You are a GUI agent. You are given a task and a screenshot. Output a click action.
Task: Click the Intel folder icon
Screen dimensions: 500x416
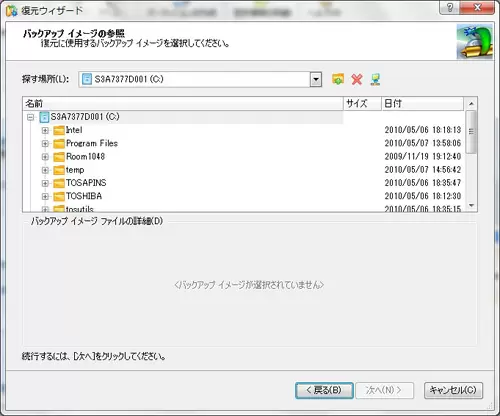point(59,130)
